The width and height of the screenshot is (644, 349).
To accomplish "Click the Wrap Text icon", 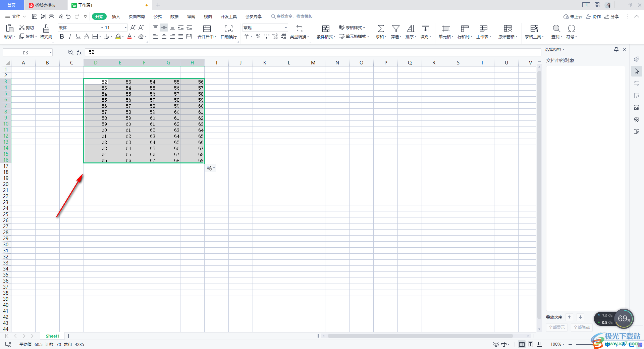I will click(229, 29).
